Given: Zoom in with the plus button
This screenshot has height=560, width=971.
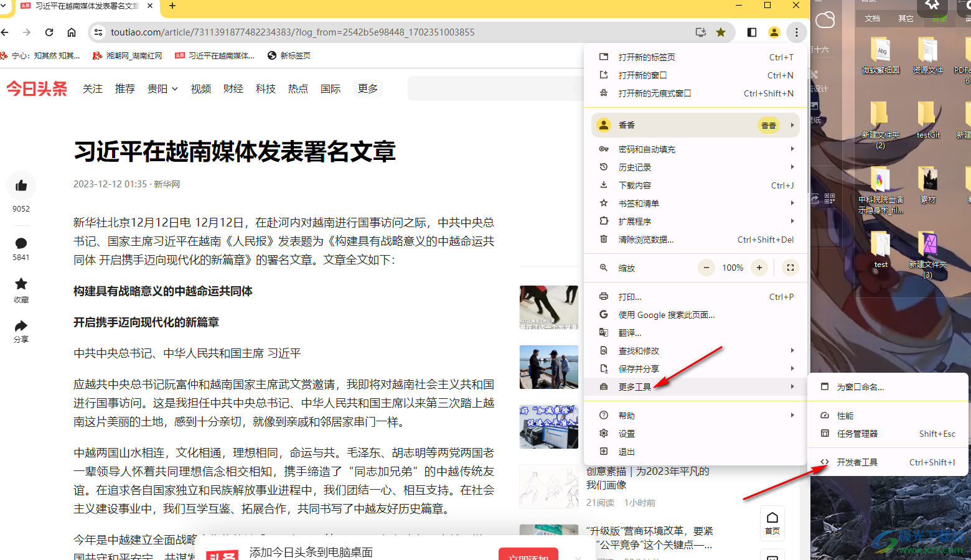Looking at the screenshot, I should pos(759,268).
